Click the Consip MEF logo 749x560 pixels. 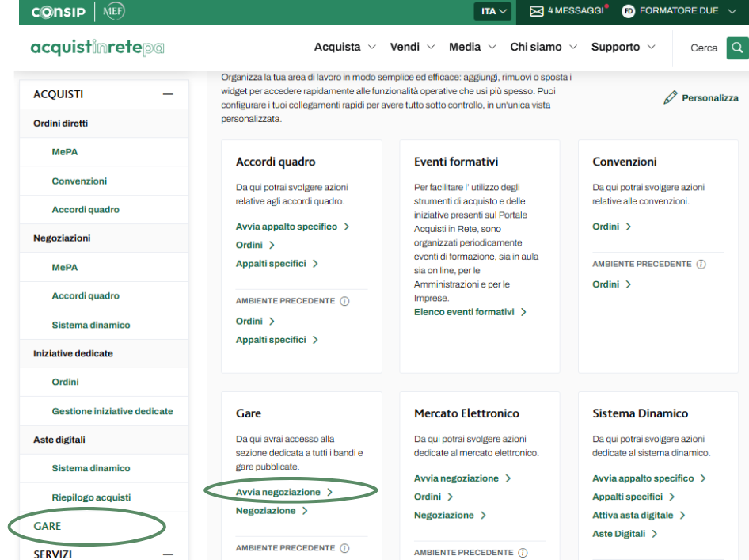78,11
